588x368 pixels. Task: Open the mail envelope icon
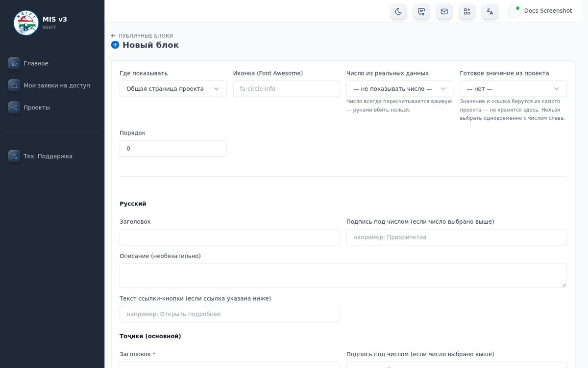(444, 11)
